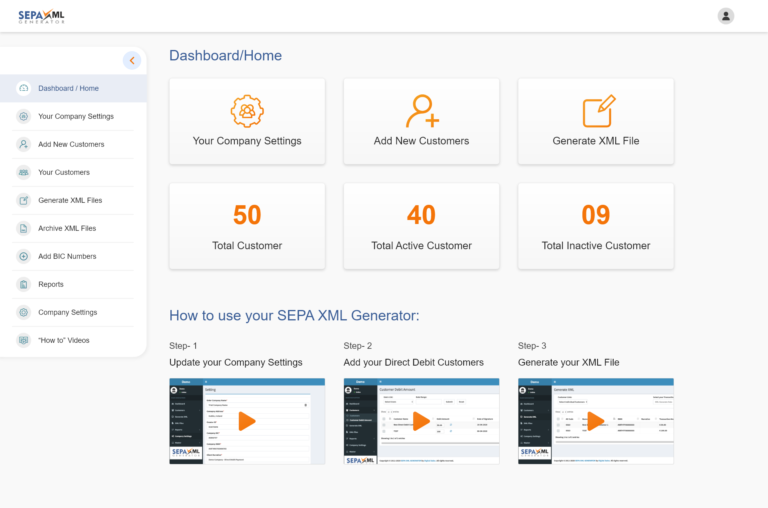This screenshot has height=508, width=768.
Task: Click the Total Inactive Customer card
Action: click(596, 226)
